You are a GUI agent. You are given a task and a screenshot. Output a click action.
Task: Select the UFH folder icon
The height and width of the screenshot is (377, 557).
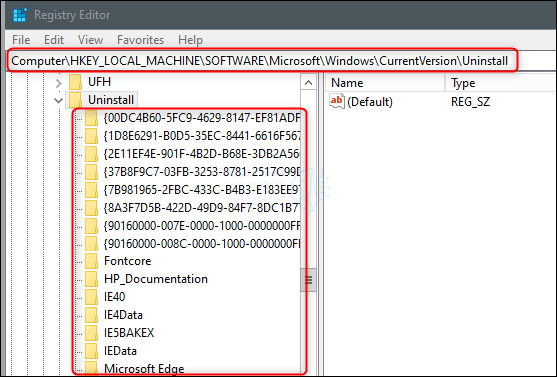pos(76,82)
